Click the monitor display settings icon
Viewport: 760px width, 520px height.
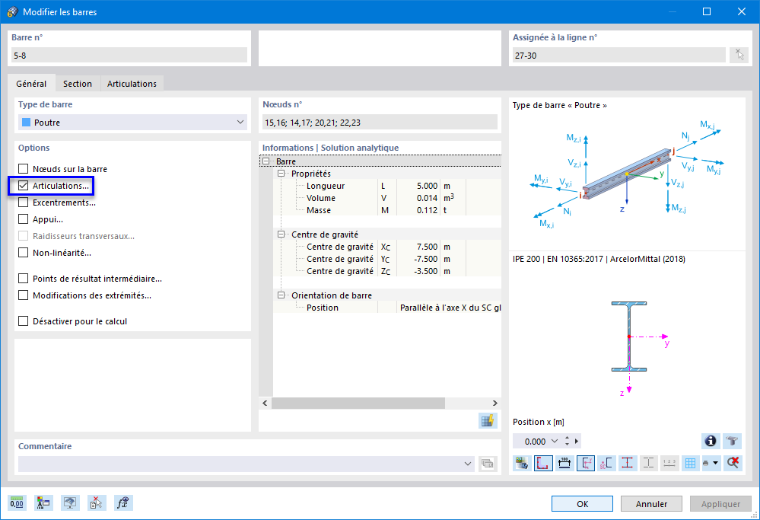pos(70,503)
